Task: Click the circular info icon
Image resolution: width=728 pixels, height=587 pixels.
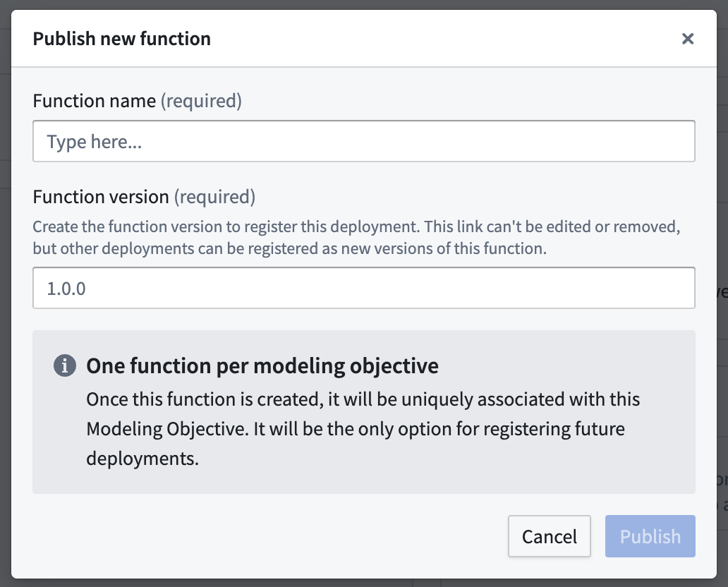Action: [64, 365]
